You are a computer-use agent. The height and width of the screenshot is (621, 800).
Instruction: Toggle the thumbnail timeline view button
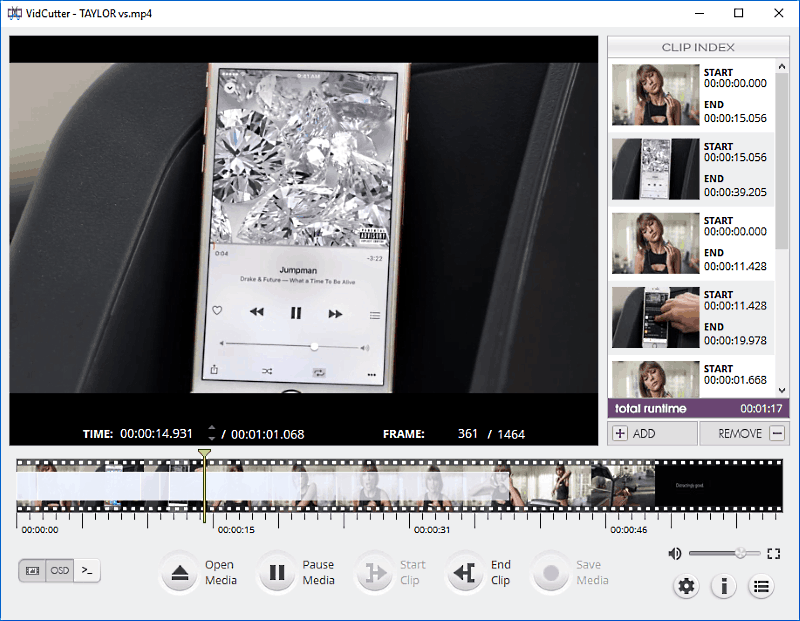pyautogui.click(x=32, y=570)
